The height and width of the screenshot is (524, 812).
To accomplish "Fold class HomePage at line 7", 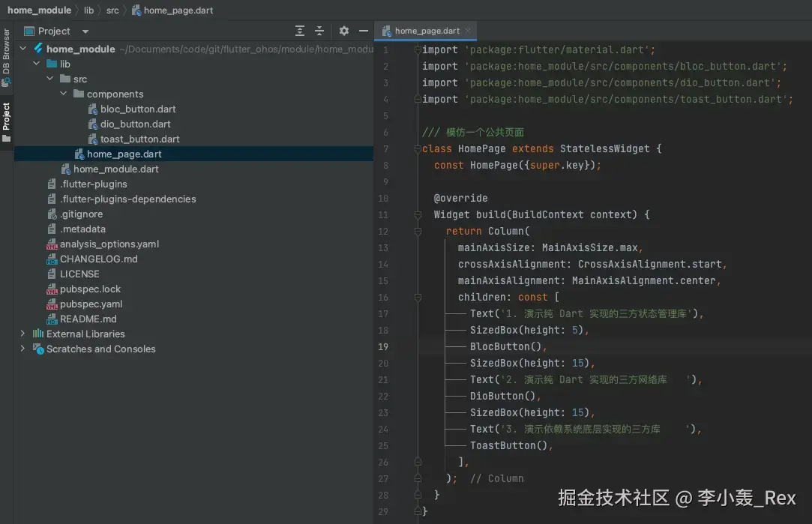I will click(418, 149).
